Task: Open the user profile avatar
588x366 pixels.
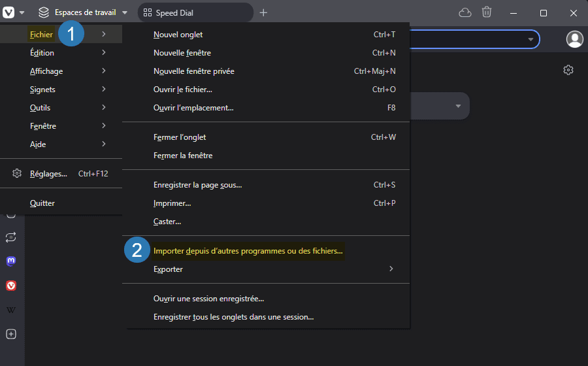Action: 574,39
